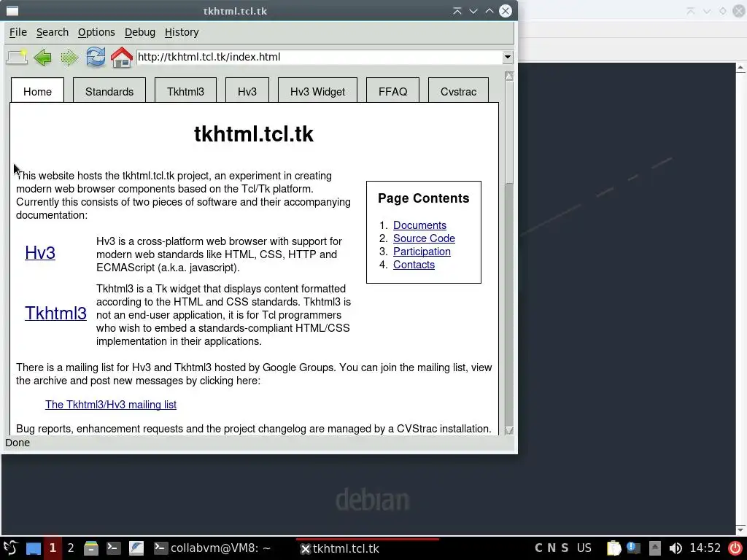This screenshot has width=747, height=560.
Task: Open the Source Code link
Action: [x=424, y=238]
